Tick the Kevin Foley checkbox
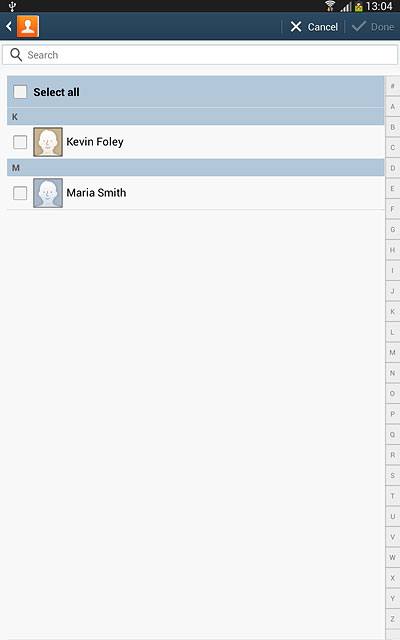Screen dimensions: 400x640 [x=20, y=142]
